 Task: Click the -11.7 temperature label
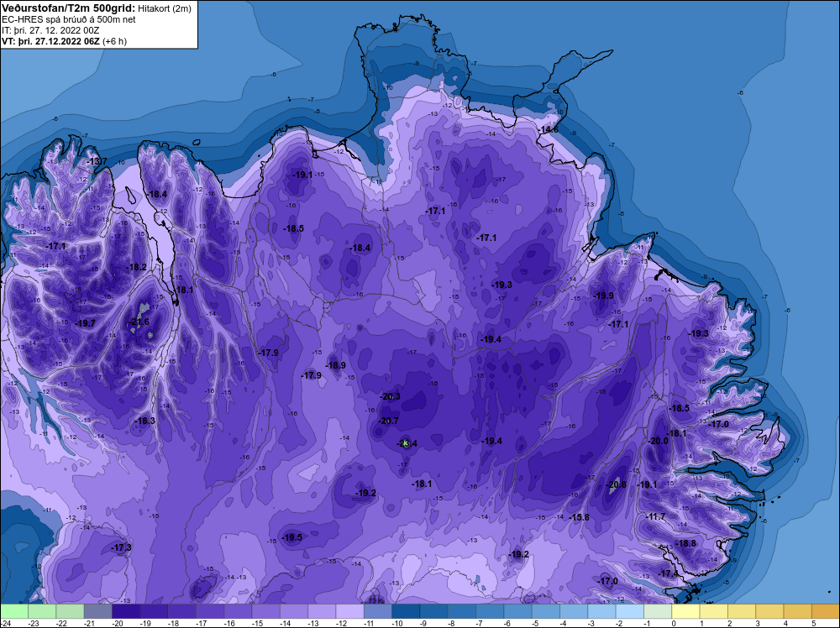(654, 516)
